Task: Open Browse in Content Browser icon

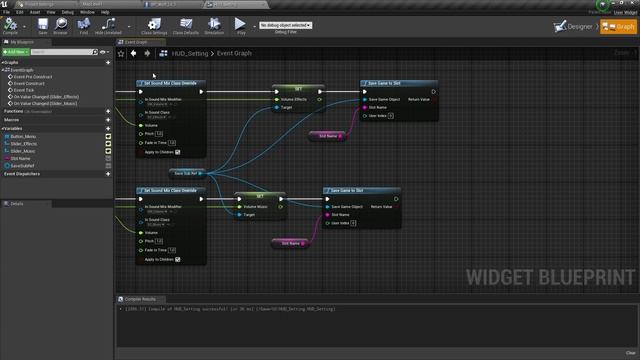Action: (61, 25)
